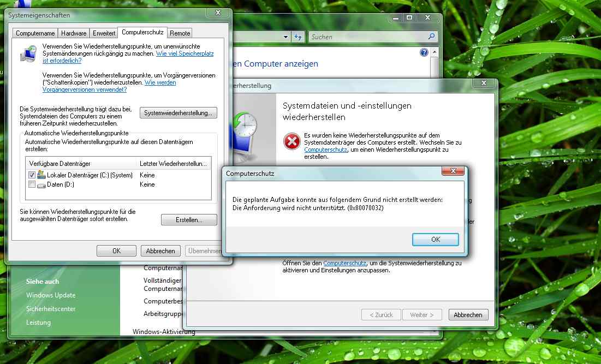Maximize the Control Panel System window
601x364 pixels.
(x=409, y=17)
